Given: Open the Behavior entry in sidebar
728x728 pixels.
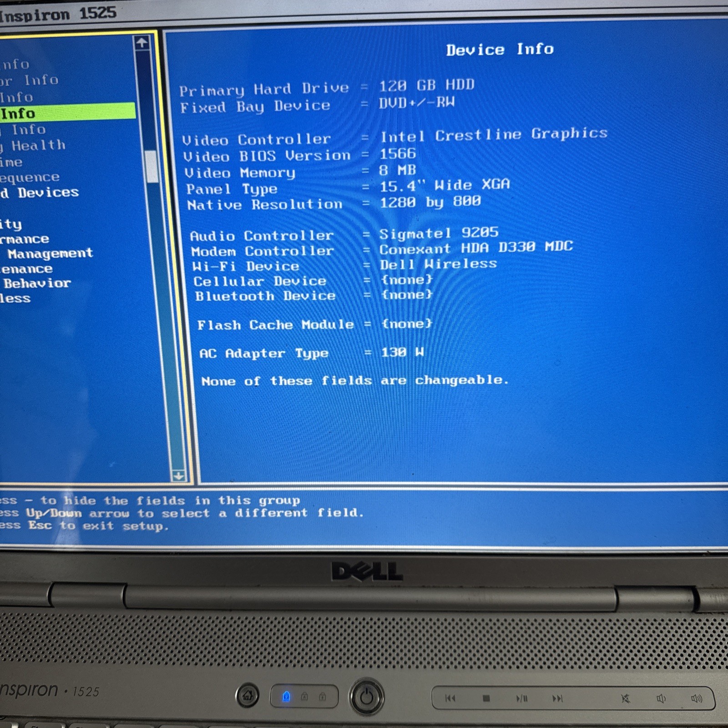Looking at the screenshot, I should point(38,283).
